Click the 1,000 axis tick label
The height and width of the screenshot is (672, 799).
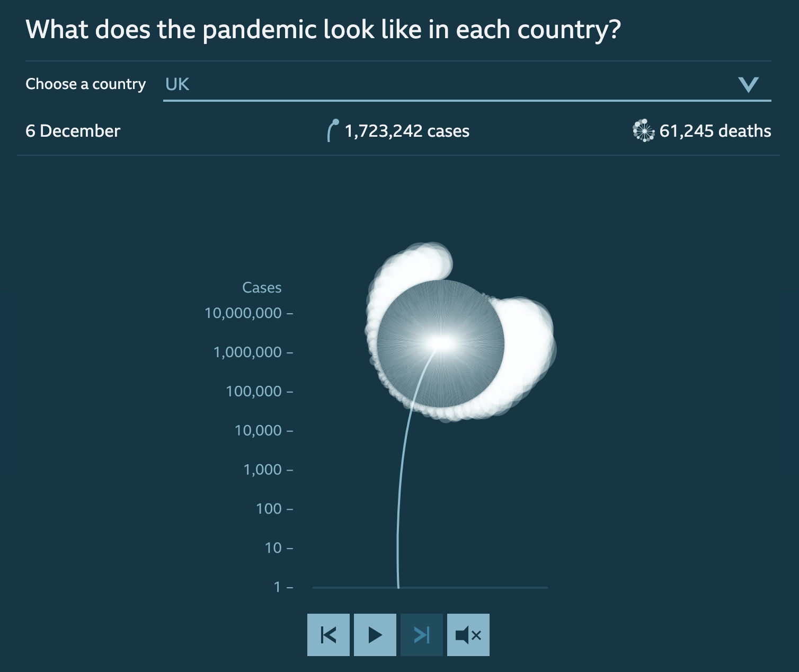[262, 470]
